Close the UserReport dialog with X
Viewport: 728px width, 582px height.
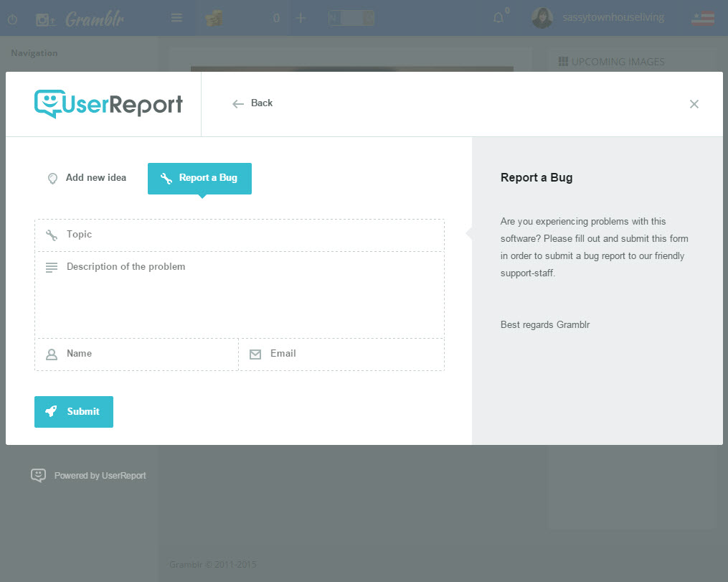694,104
